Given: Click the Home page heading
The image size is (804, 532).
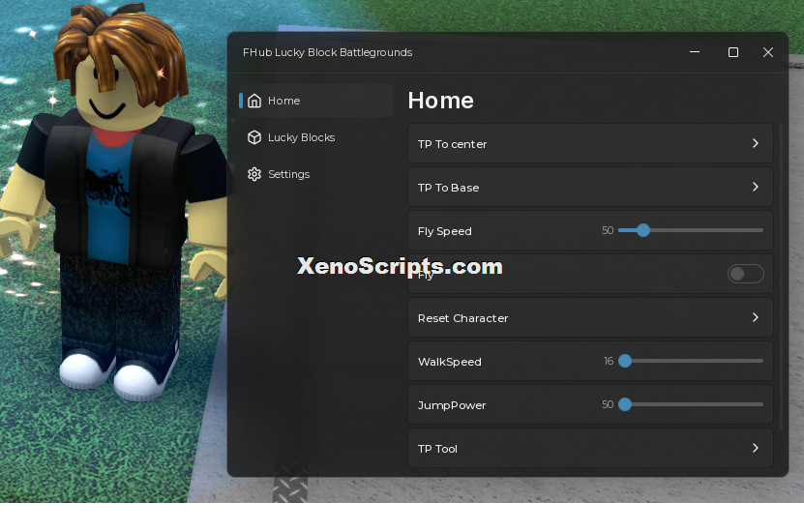Looking at the screenshot, I should [x=440, y=101].
